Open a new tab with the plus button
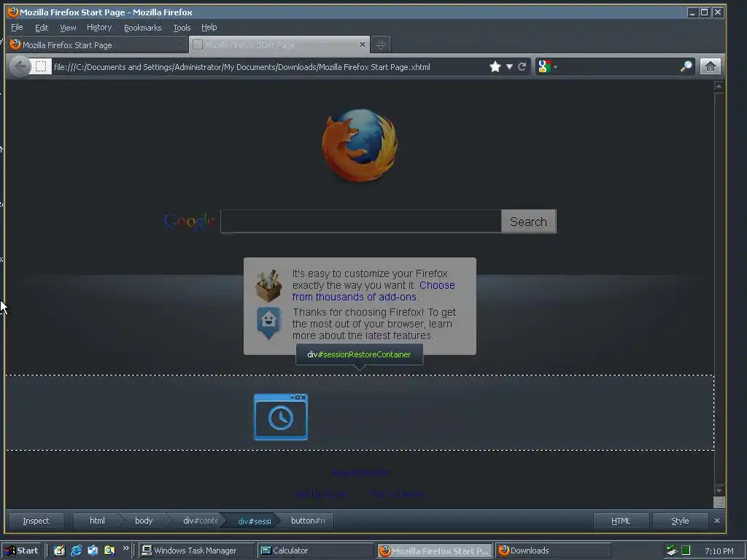The image size is (747, 560). coord(380,44)
